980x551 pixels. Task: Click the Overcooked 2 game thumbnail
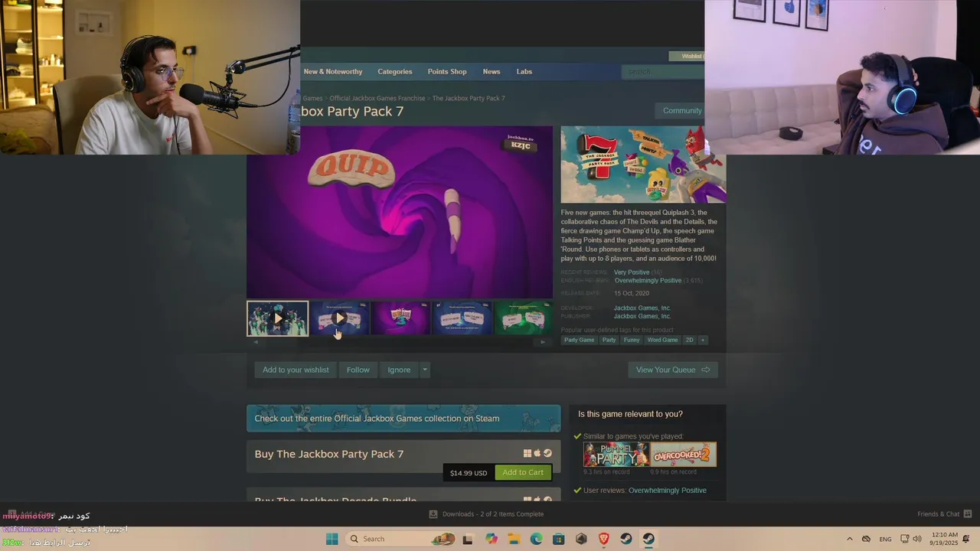pyautogui.click(x=684, y=454)
